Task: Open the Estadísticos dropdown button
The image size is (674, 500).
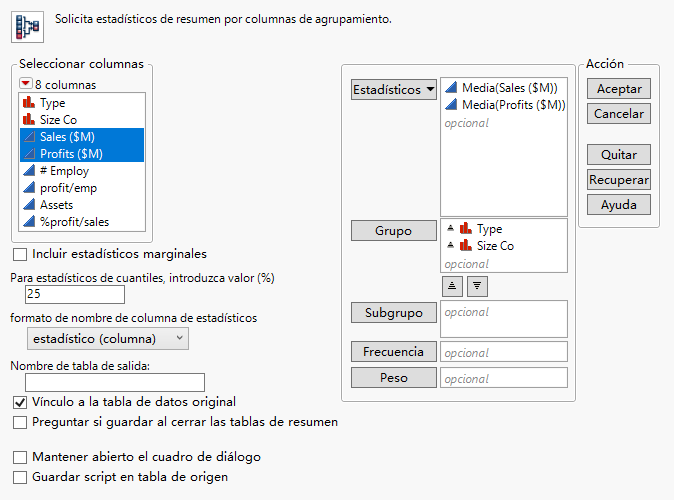Action: coord(394,90)
